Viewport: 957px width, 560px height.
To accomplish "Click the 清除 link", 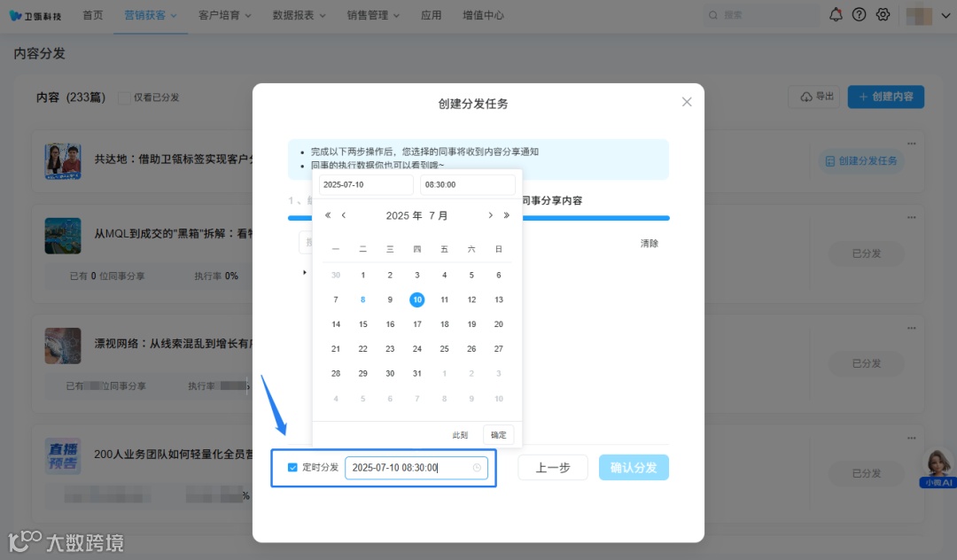I will (x=650, y=244).
